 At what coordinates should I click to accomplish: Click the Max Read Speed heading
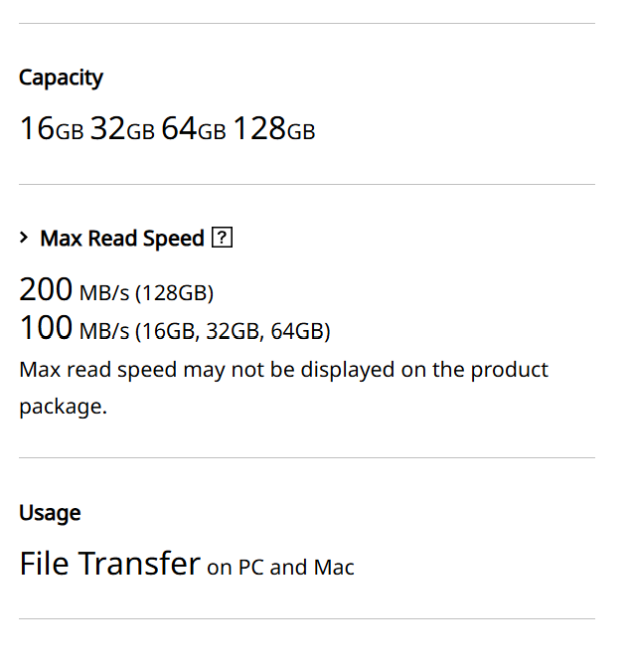coord(121,239)
